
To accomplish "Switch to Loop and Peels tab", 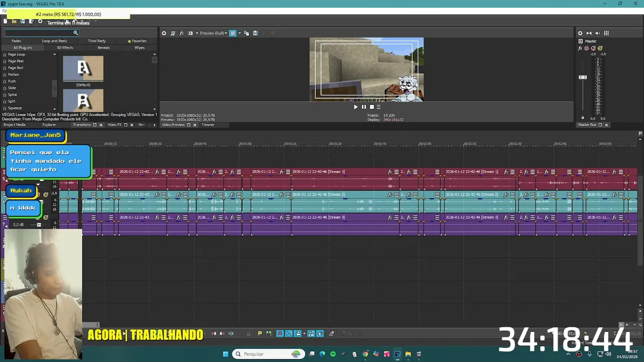I will tap(54, 41).
